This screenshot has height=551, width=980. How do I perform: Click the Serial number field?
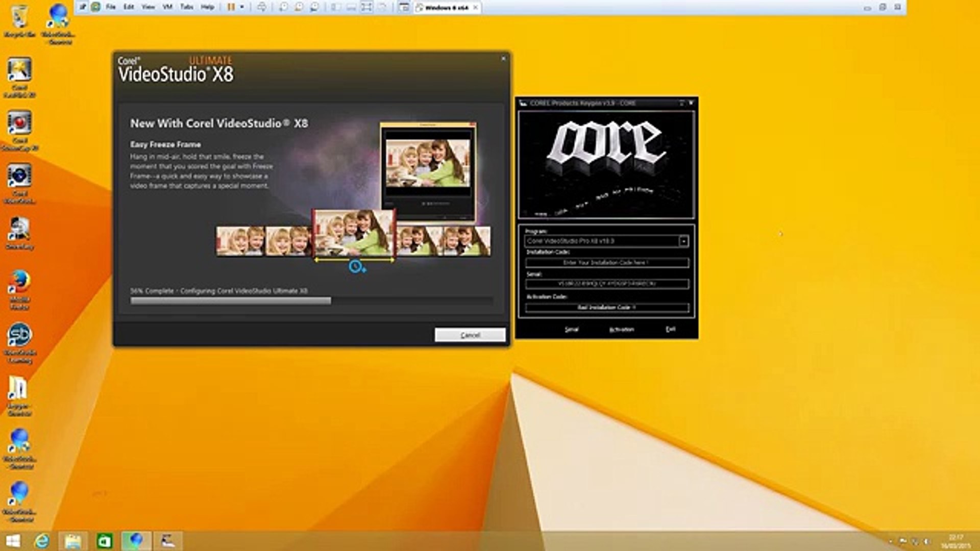tap(606, 284)
